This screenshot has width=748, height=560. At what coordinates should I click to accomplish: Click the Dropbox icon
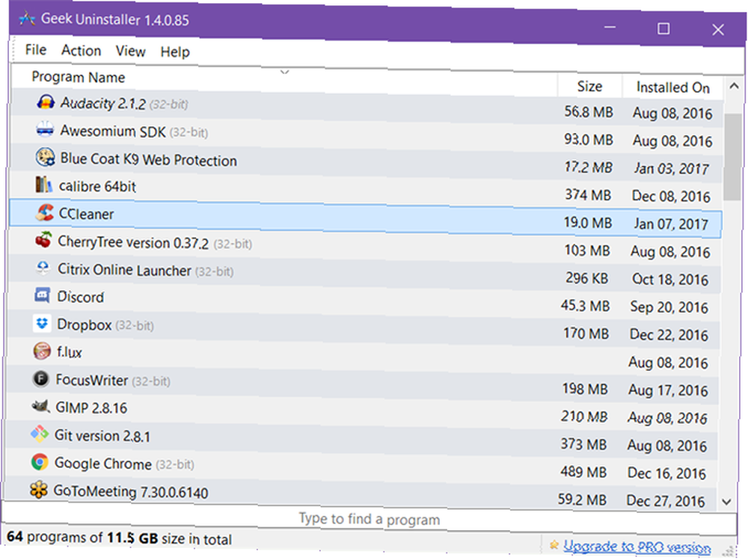pos(42,324)
